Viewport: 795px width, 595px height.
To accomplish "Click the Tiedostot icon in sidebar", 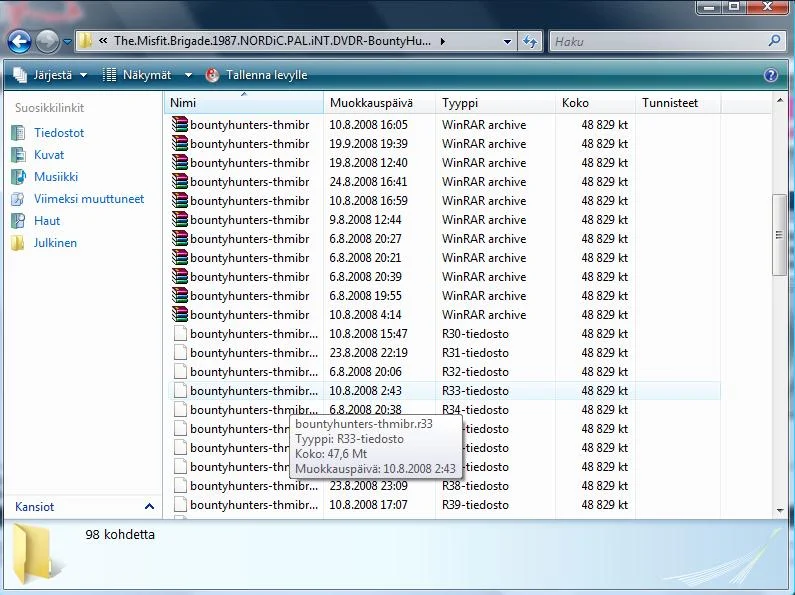I will (x=17, y=133).
